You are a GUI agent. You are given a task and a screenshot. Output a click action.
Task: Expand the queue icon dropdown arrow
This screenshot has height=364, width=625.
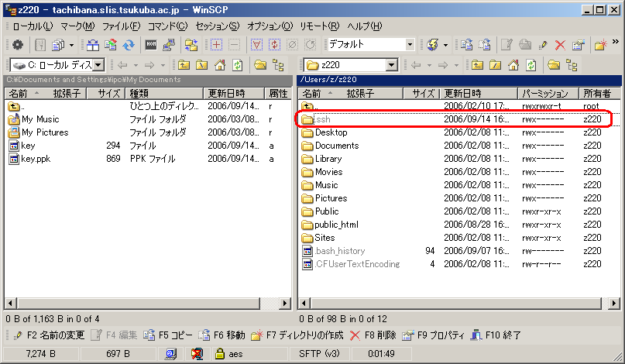[71, 45]
